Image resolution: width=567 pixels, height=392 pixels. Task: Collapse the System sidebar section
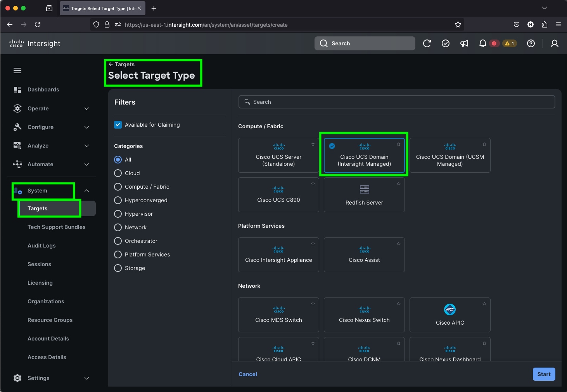pos(87,191)
